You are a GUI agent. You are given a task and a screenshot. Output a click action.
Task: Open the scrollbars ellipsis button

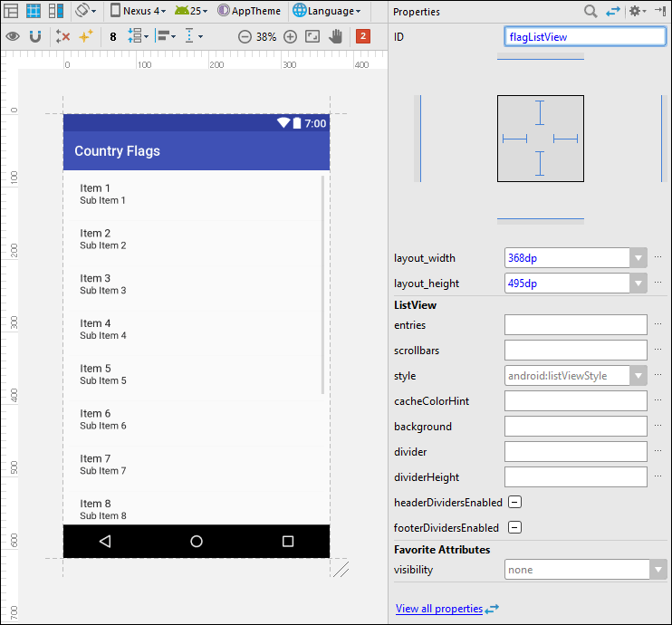tap(658, 349)
